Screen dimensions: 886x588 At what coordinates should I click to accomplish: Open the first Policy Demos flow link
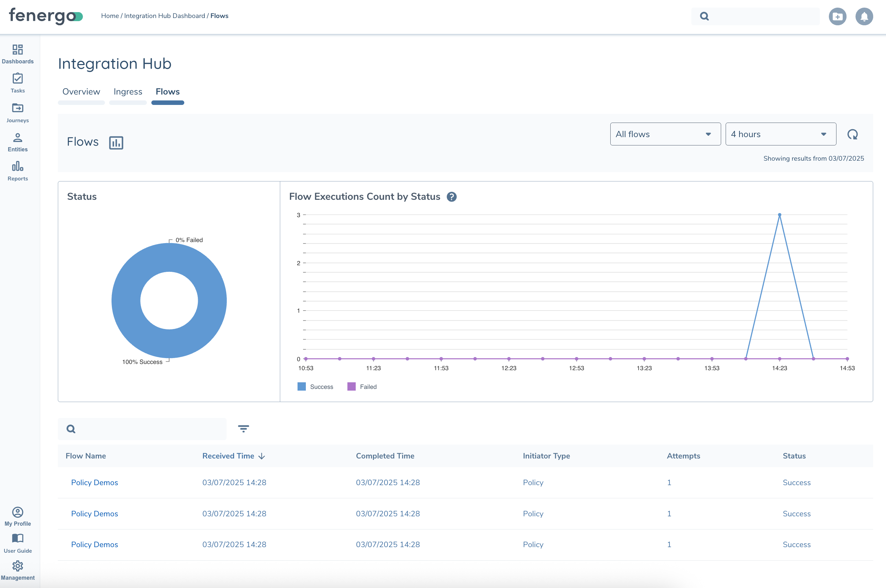[x=95, y=483]
